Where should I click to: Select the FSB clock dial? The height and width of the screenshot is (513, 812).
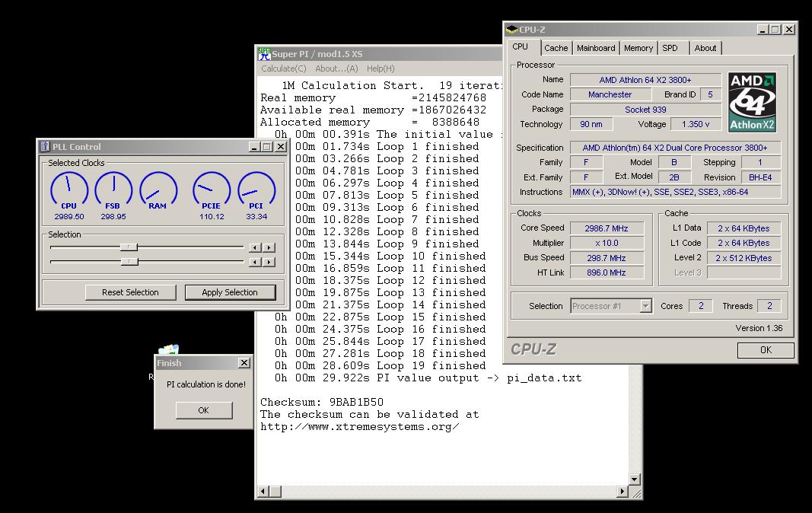[x=113, y=189]
